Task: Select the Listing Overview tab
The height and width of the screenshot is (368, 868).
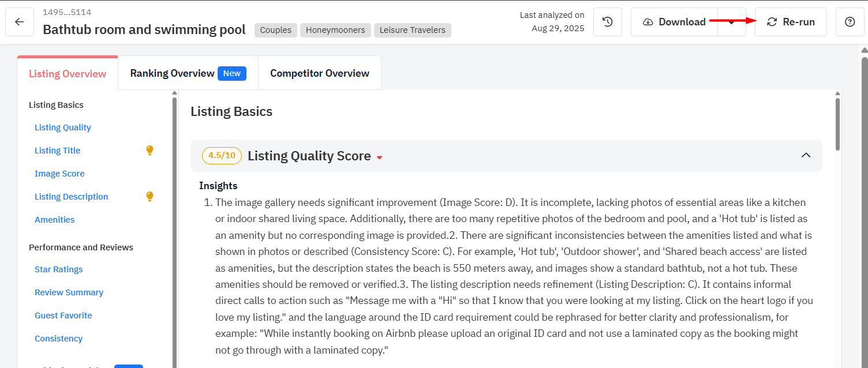Action: 68,74
